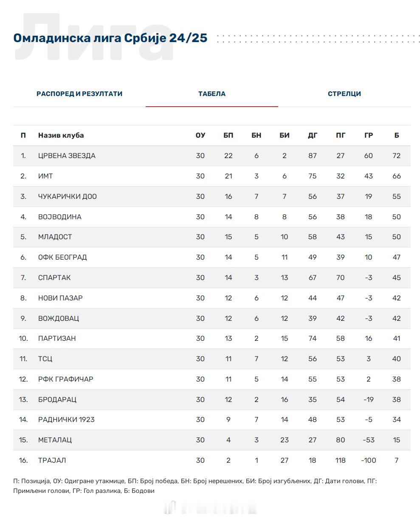The width and height of the screenshot is (420, 518).
Task: Open ЧУКАРИЧКИ ДОО club entry
Action: [x=68, y=196]
